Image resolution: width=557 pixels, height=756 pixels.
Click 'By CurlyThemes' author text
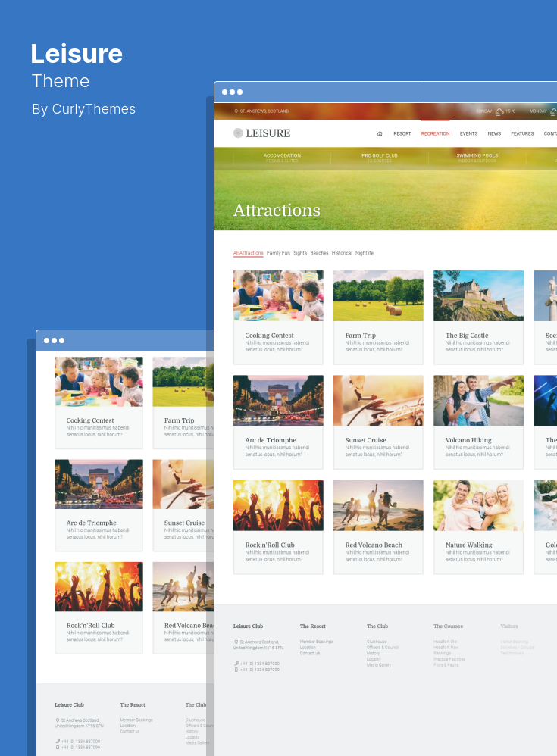pyautogui.click(x=84, y=109)
